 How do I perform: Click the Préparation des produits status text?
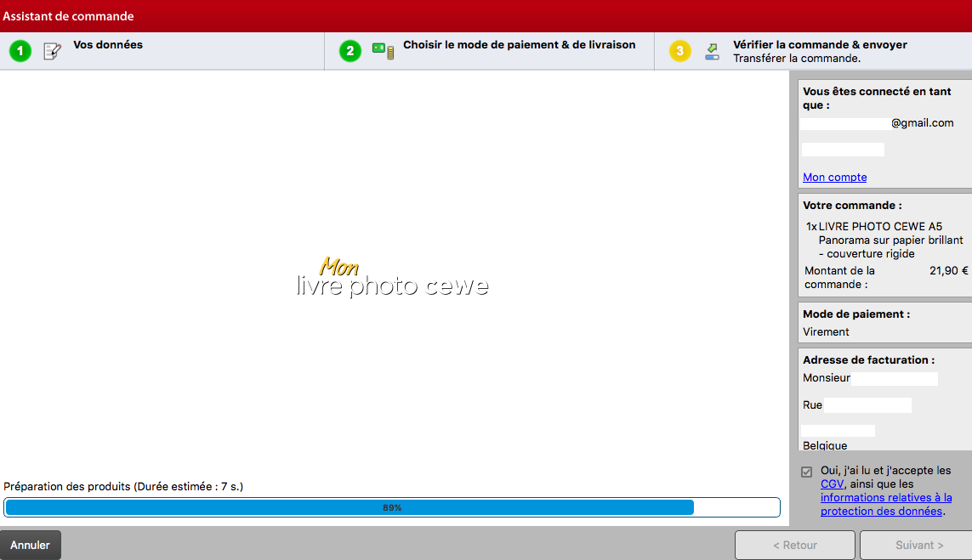point(123,486)
